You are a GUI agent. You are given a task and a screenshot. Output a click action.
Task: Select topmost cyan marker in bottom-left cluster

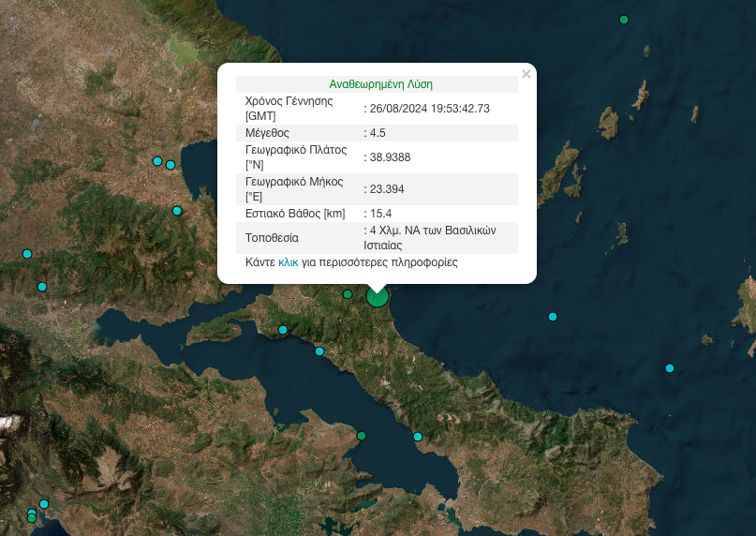[44, 504]
